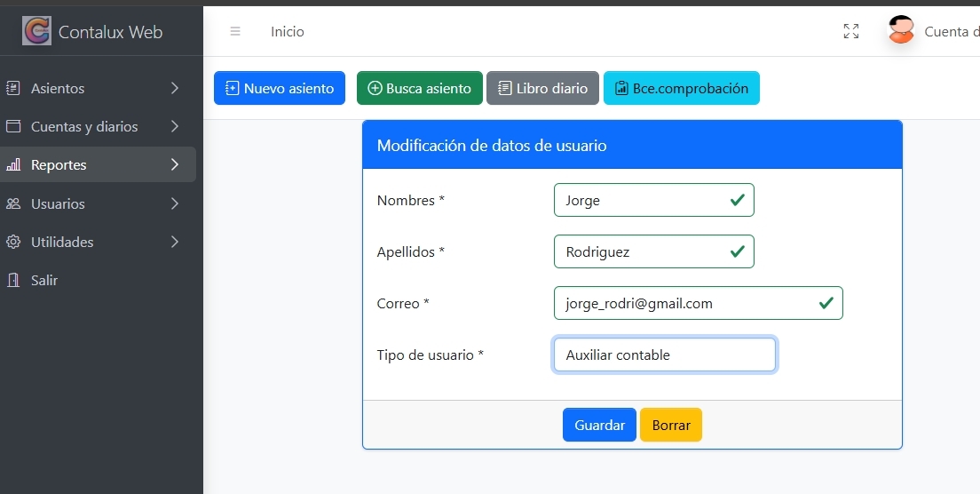Click the Asientos sidebar icon
The height and width of the screenshot is (494, 980).
13,88
